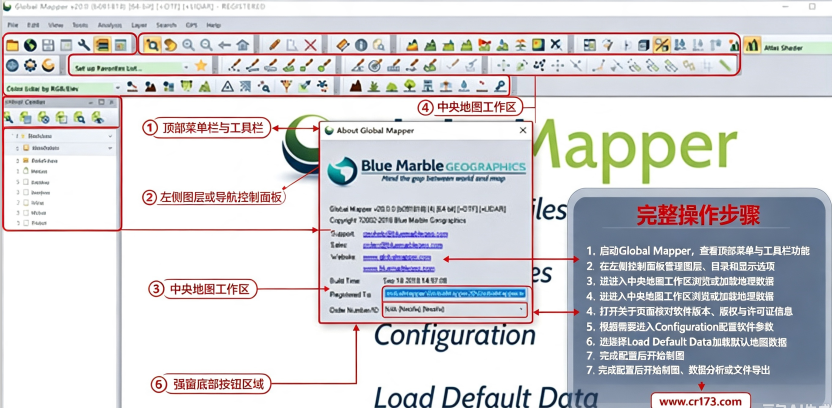Select the hand pan tool
Viewport: 832px width, 408px height.
pyautogui.click(x=170, y=45)
